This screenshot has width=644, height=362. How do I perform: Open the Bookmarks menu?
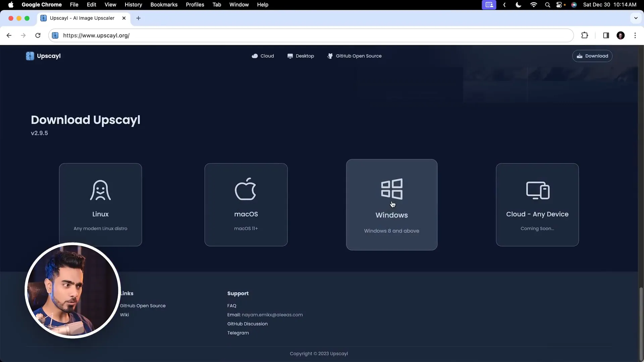click(x=164, y=5)
